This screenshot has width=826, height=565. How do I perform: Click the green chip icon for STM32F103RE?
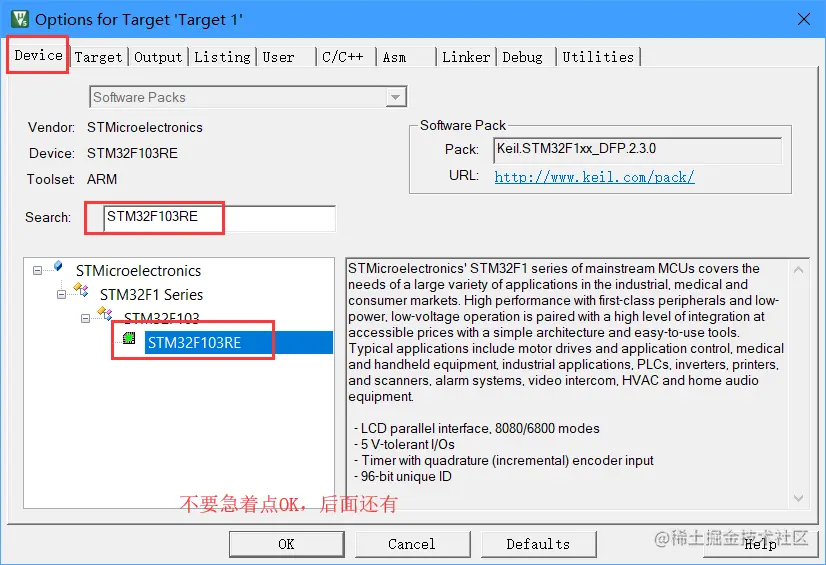click(x=129, y=338)
